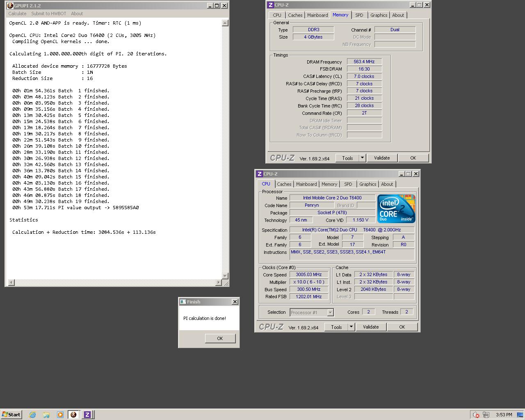Click Tools button in upper CPU-Z window
This screenshot has width=525, height=420.
(x=347, y=158)
